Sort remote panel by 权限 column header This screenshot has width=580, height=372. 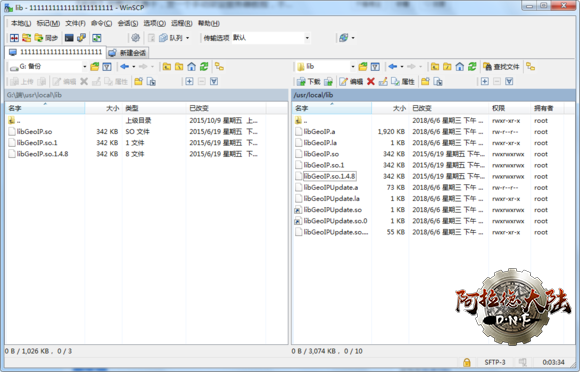[x=509, y=108]
